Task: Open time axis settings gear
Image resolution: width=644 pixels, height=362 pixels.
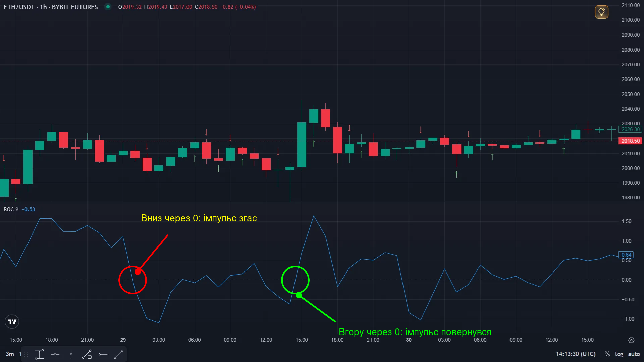Action: [x=631, y=340]
